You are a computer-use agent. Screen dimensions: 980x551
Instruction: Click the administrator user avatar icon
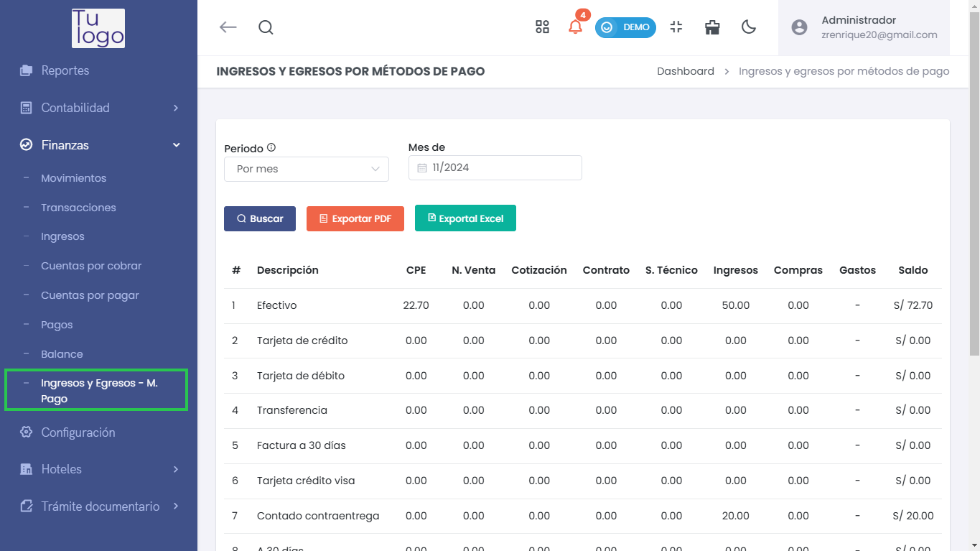[x=799, y=27]
